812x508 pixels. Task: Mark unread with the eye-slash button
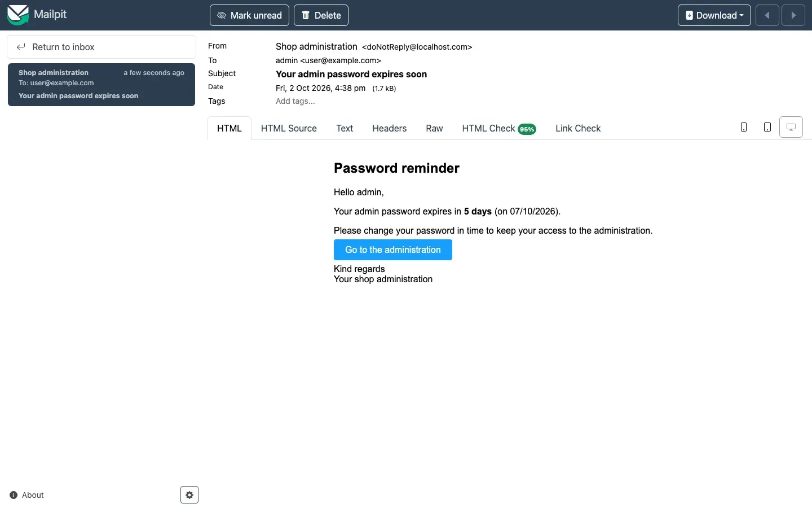tap(249, 15)
